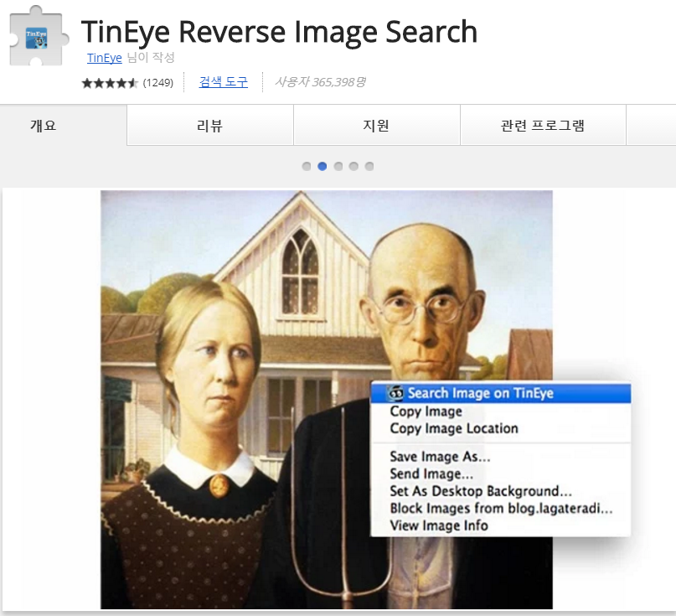The image size is (676, 616).
Task: Click the TinEye robot icon in context menu
Action: pos(395,393)
